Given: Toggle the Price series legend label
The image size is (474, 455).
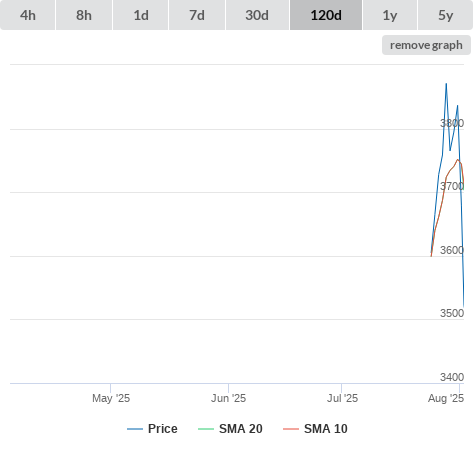Looking at the screenshot, I should (x=163, y=429).
